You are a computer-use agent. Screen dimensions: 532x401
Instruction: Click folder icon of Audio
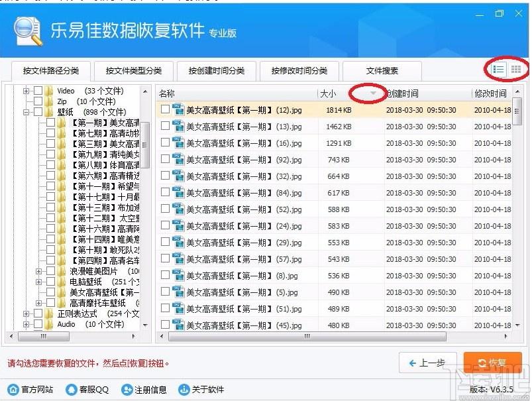pos(49,324)
